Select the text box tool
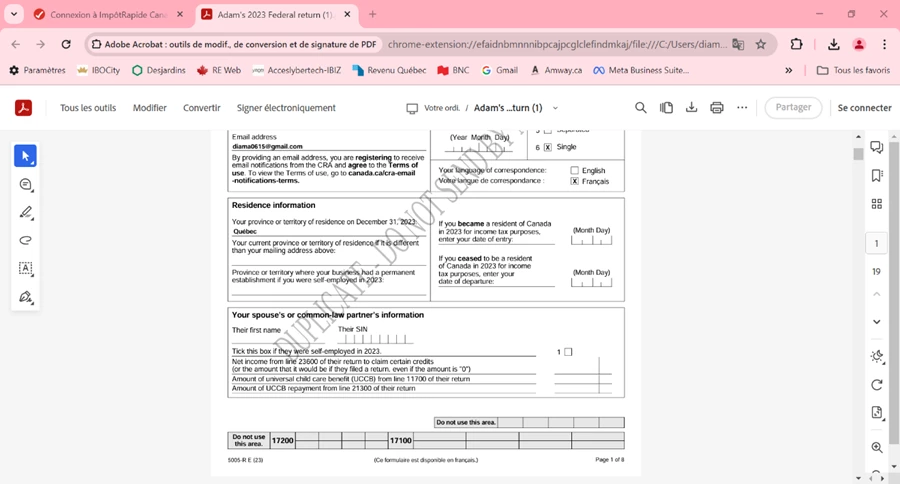 pos(25,268)
